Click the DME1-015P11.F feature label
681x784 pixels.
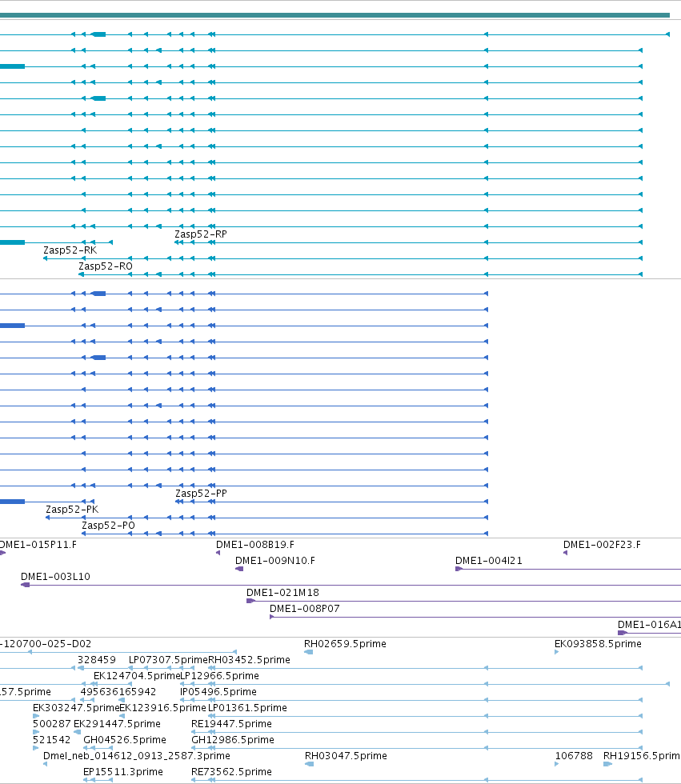(38, 545)
